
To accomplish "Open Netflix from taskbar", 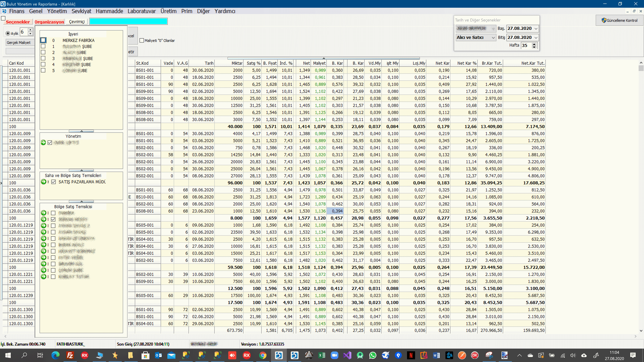I will [x=411, y=355].
